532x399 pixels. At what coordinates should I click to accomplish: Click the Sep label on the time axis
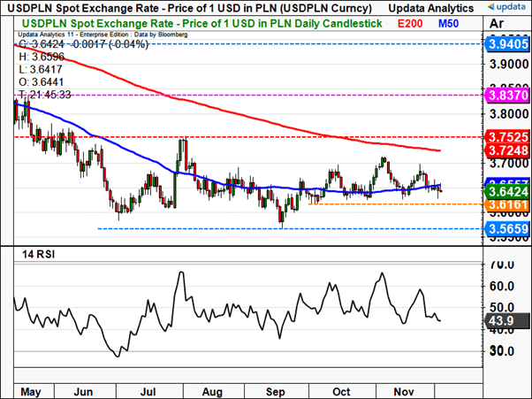point(277,389)
